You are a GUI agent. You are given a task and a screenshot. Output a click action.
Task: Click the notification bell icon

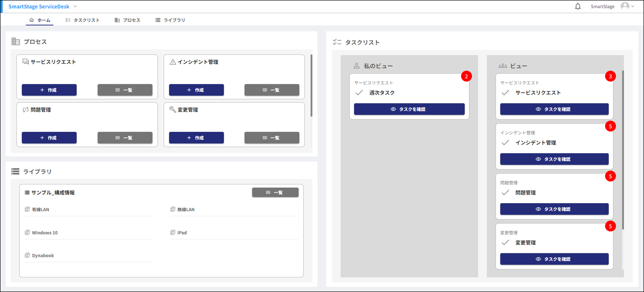(x=578, y=6)
